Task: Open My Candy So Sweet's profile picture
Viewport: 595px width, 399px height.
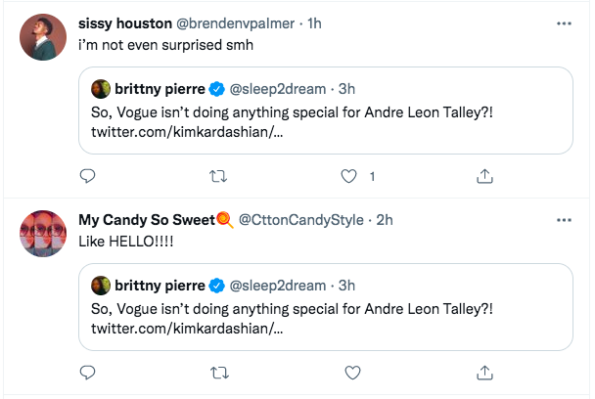Action: (x=43, y=233)
